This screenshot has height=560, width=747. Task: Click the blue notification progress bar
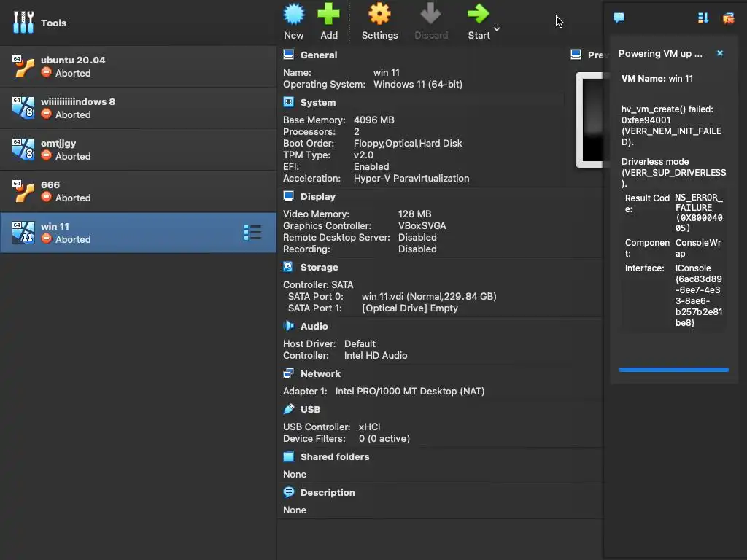[673, 370]
